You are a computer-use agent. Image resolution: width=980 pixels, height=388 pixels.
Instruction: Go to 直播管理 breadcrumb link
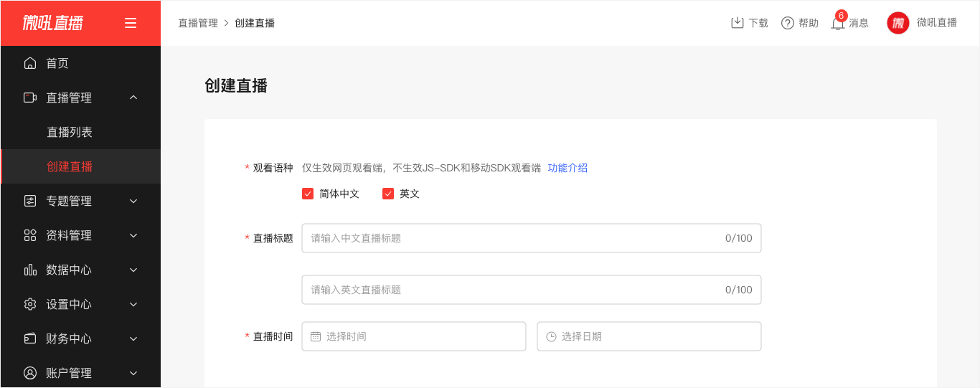pyautogui.click(x=198, y=23)
